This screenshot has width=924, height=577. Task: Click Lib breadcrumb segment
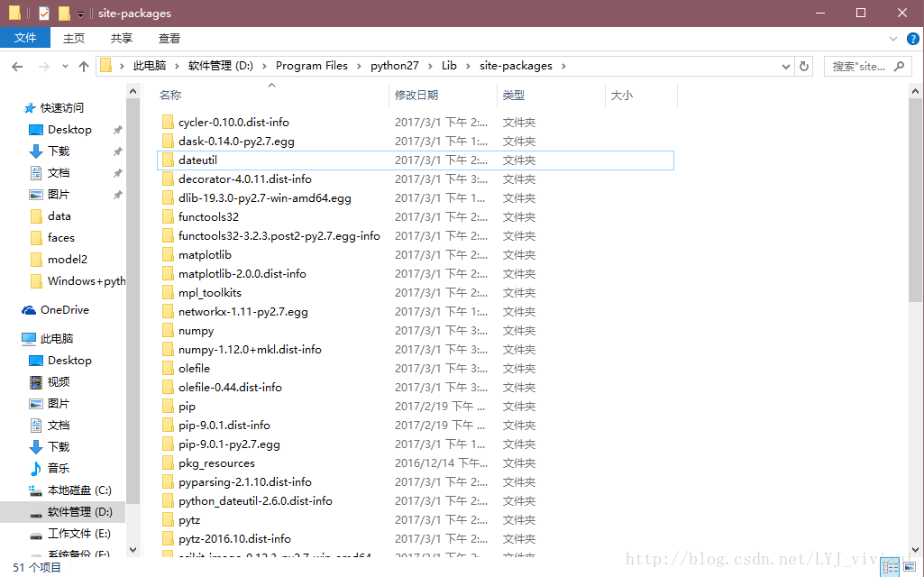[449, 66]
